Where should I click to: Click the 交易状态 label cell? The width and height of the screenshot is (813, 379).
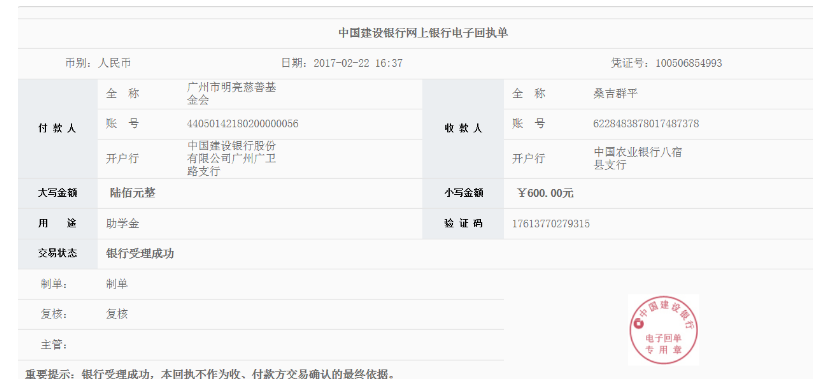pyautogui.click(x=58, y=254)
